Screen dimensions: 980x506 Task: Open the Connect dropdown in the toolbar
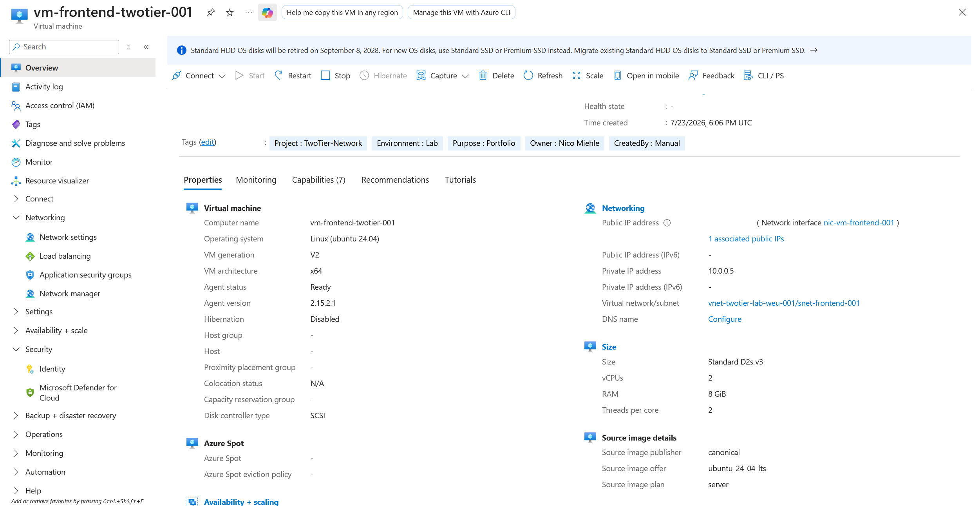pos(199,76)
